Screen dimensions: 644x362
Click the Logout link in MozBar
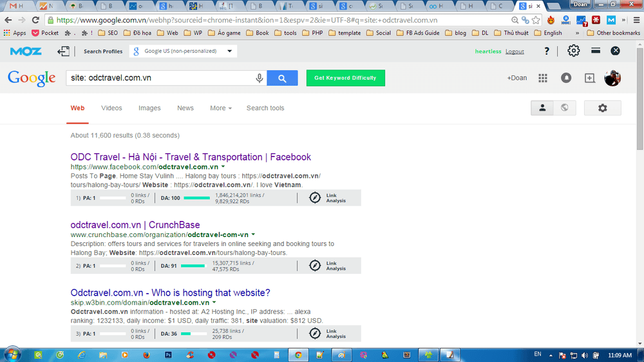coord(515,52)
